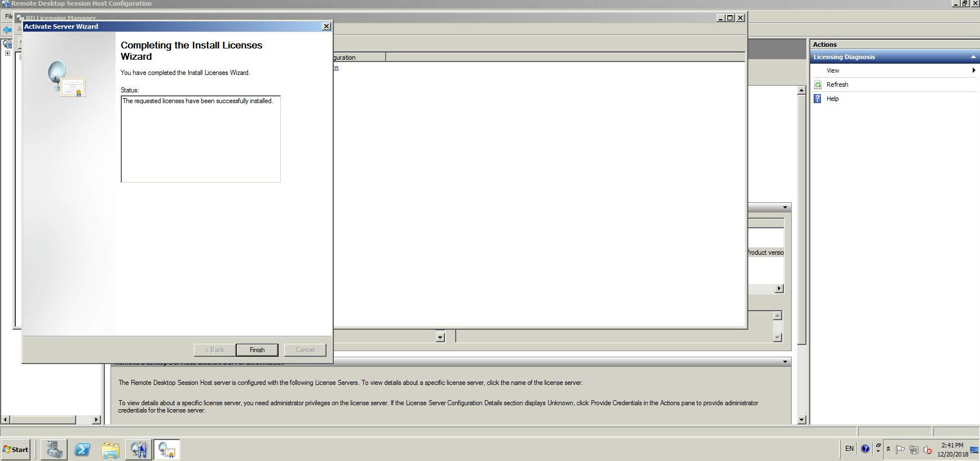
Task: Launch Windows PowerShell from the taskbar
Action: 82,449
